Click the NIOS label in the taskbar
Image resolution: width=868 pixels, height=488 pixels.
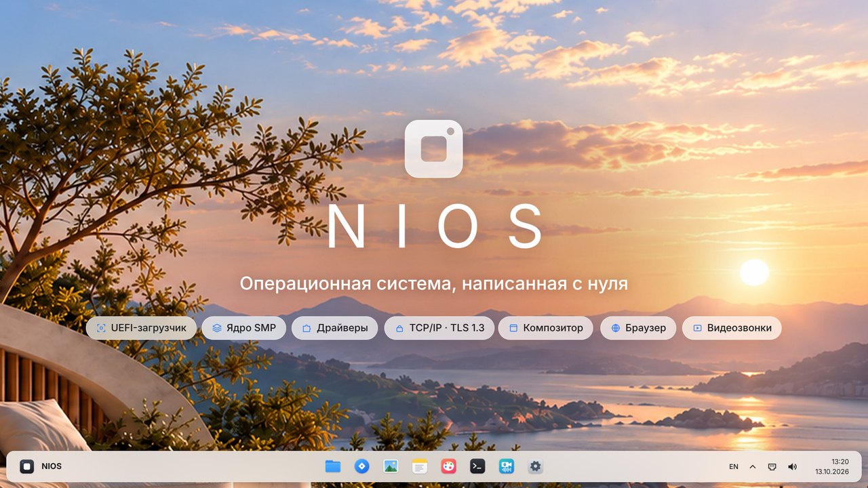point(52,466)
